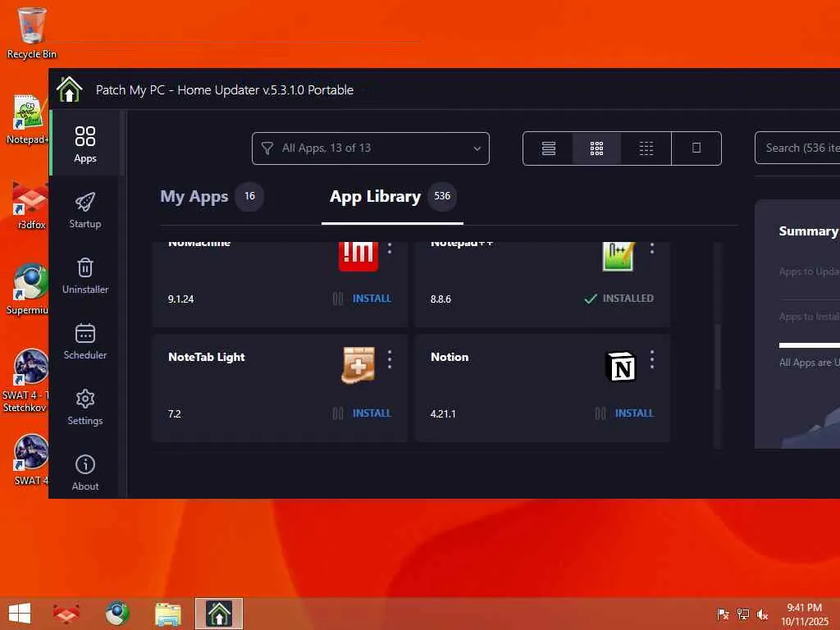Image resolution: width=840 pixels, height=630 pixels.
Task: Click the My Apps count badge 16
Action: click(x=249, y=196)
